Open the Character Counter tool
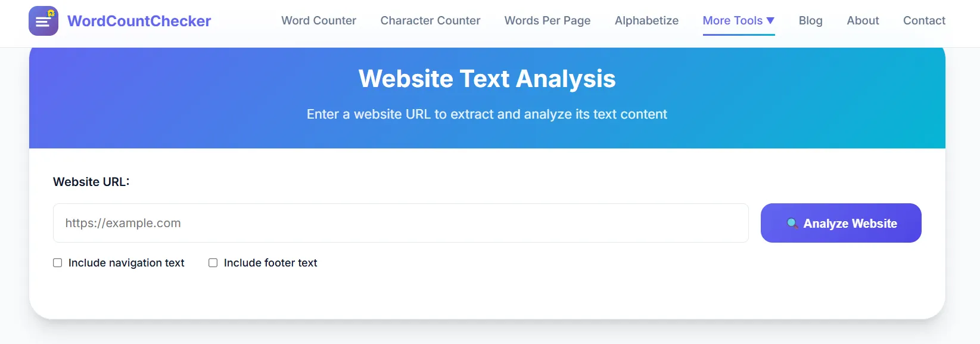This screenshot has height=344, width=980. click(430, 20)
